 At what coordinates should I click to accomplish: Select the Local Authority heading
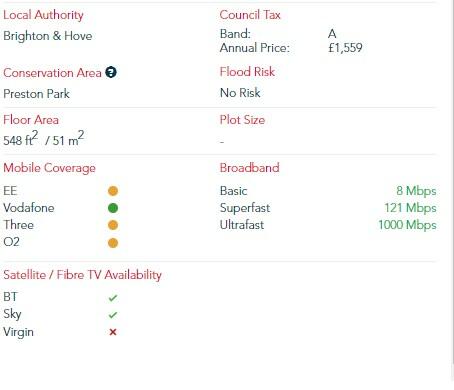pos(43,15)
